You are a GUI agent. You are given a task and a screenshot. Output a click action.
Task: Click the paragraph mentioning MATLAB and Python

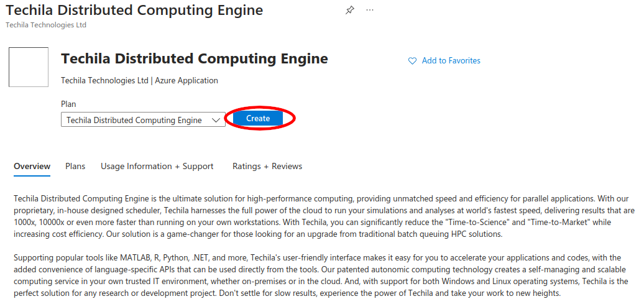point(317,275)
